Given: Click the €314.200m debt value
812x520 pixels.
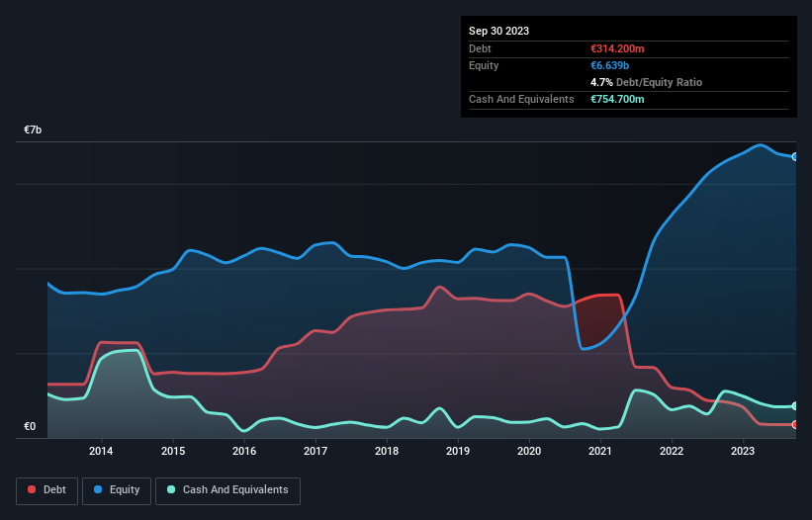Looking at the screenshot, I should (x=617, y=48).
